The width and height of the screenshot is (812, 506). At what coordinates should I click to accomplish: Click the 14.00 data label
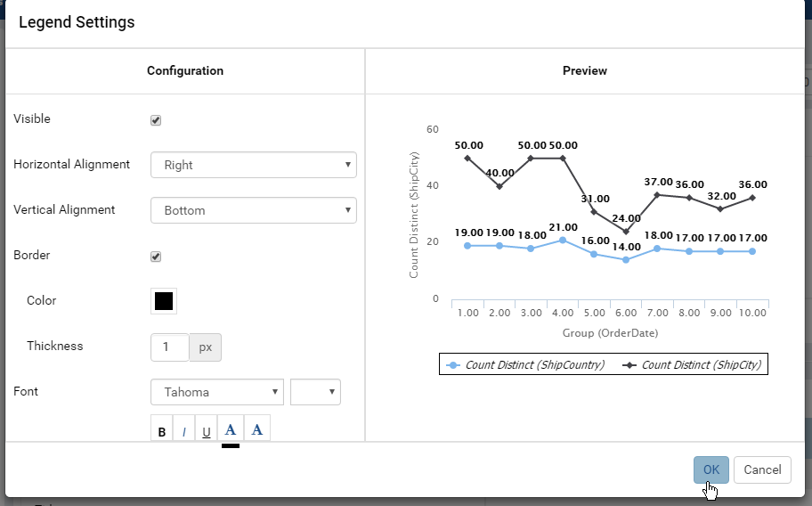[x=626, y=247]
